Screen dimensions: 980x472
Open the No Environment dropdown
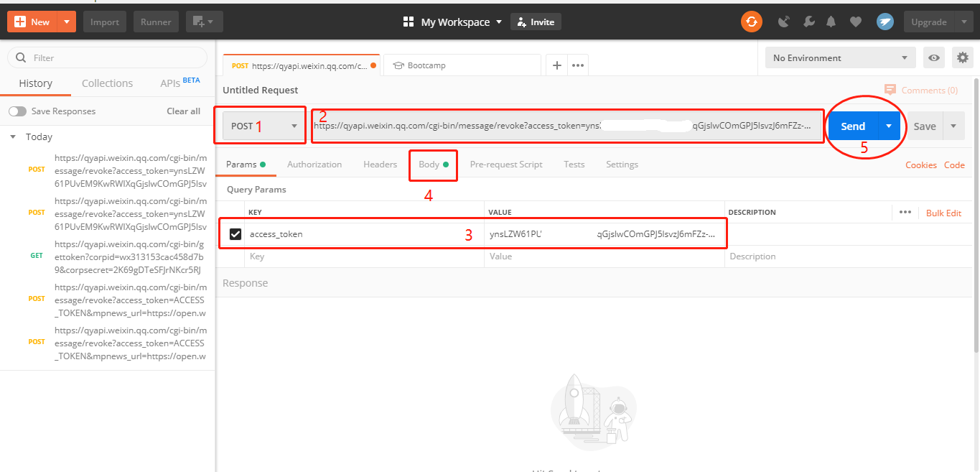[x=840, y=58]
